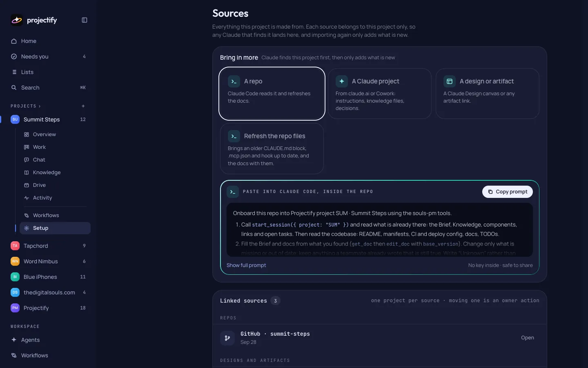588x368 pixels.
Task: Click the Setup gear icon
Action: [27, 228]
